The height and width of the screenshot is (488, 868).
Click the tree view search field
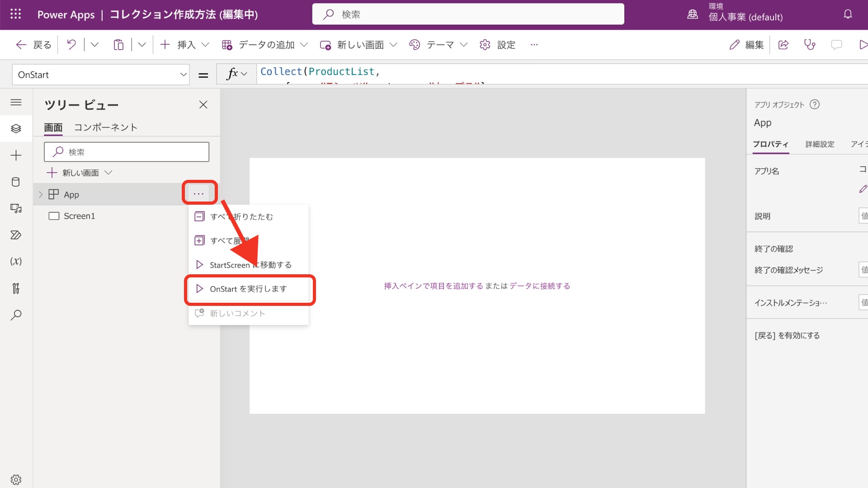tap(127, 152)
